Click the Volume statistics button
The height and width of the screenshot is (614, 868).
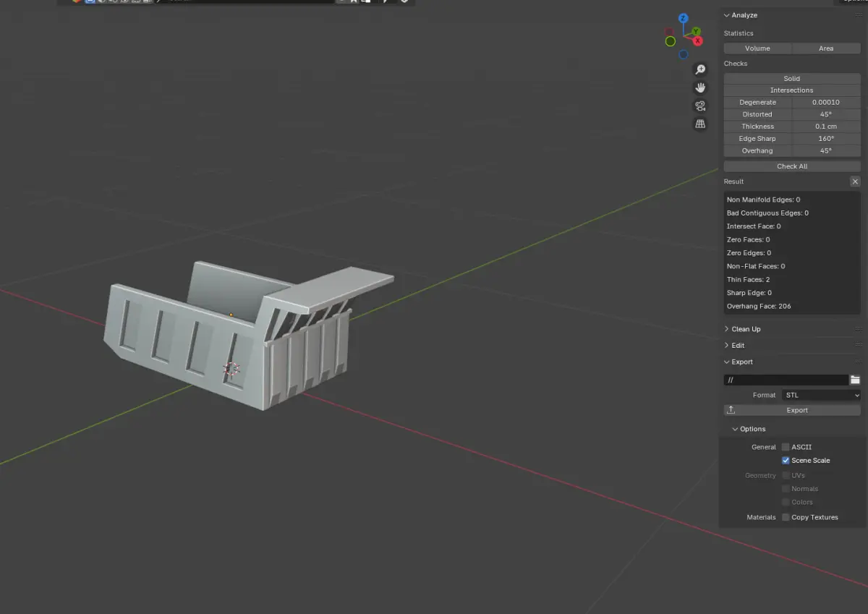click(757, 48)
